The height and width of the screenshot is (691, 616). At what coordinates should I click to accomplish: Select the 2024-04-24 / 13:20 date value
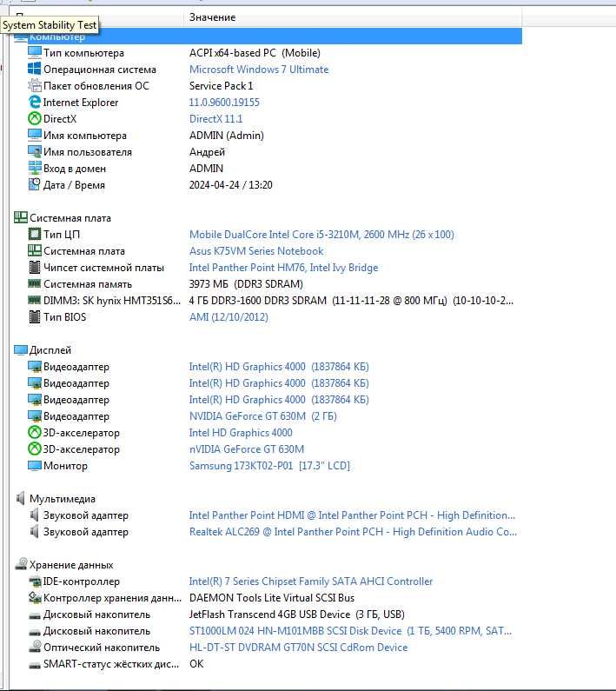pyautogui.click(x=231, y=184)
